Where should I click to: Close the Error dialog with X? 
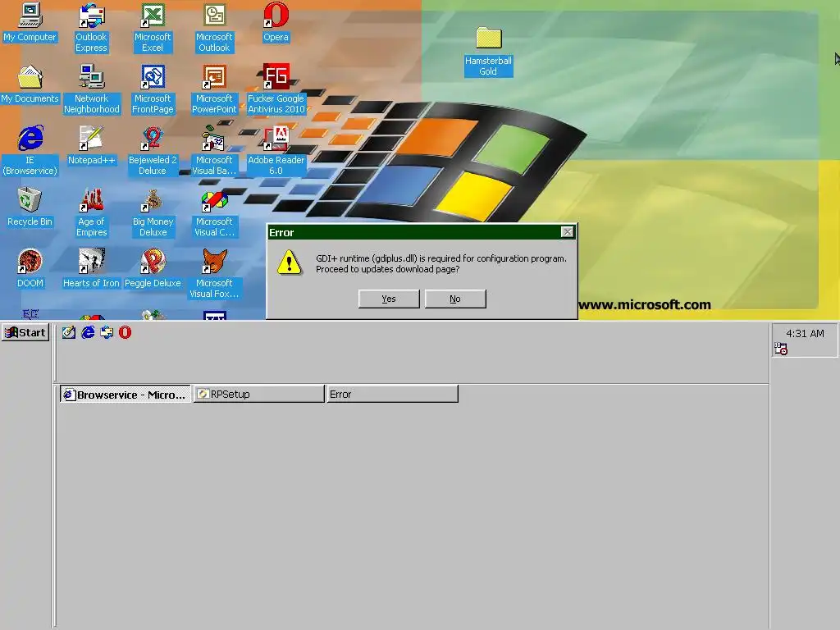[568, 232]
